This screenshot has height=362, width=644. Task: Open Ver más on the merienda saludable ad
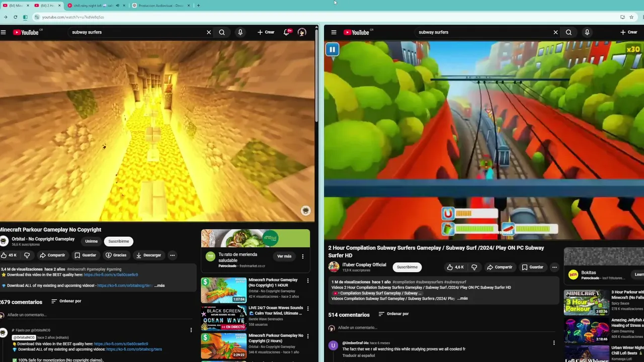pyautogui.click(x=284, y=256)
